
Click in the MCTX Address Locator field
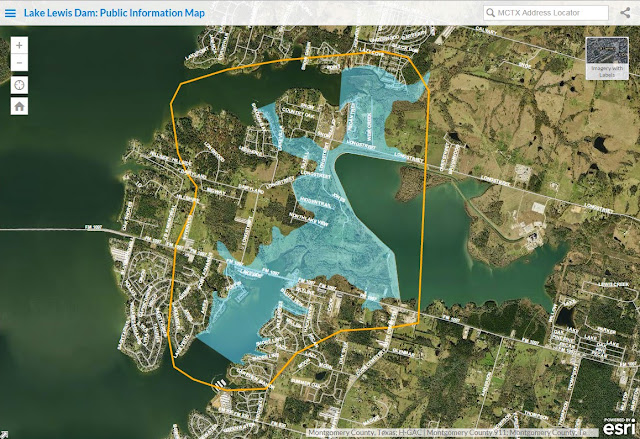coord(546,13)
